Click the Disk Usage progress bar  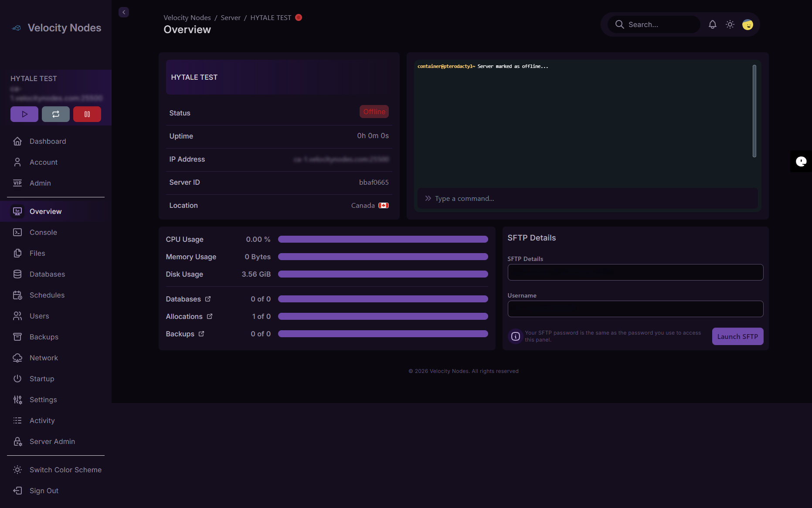pos(383,274)
